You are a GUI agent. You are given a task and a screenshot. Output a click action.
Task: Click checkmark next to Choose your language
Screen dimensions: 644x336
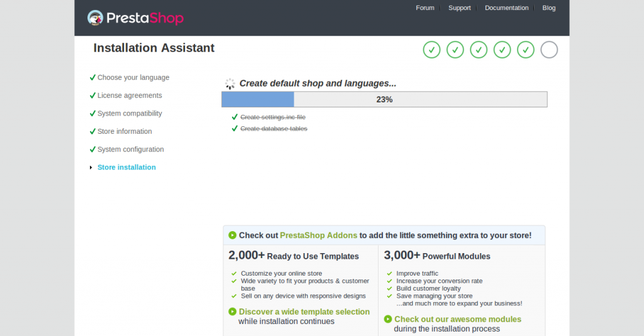click(92, 77)
